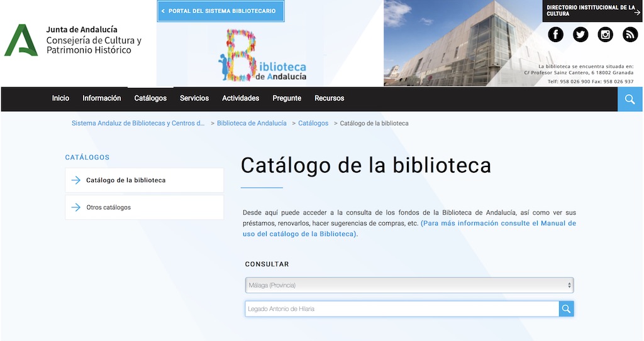The image size is (644, 341).
Task: Open the Catálogos menu
Action: click(x=150, y=98)
